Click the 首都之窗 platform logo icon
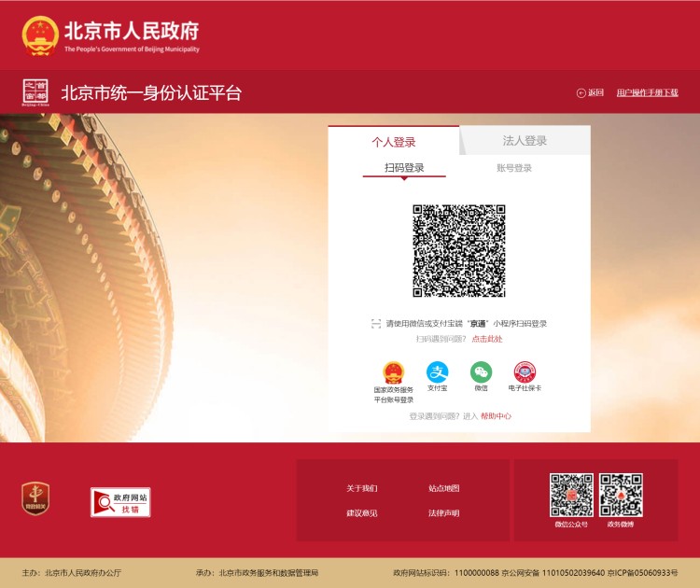The width and height of the screenshot is (700, 588). (35, 92)
